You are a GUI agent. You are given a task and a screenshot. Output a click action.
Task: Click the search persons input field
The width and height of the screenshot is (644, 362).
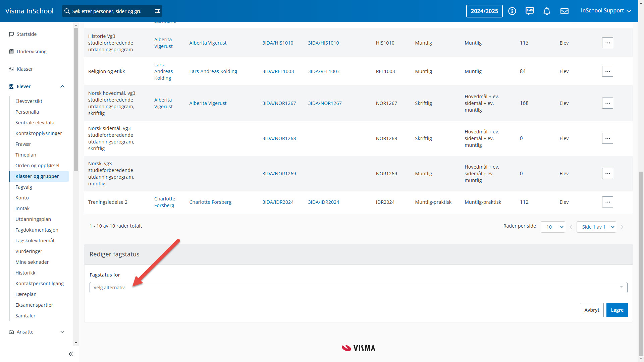pos(107,11)
